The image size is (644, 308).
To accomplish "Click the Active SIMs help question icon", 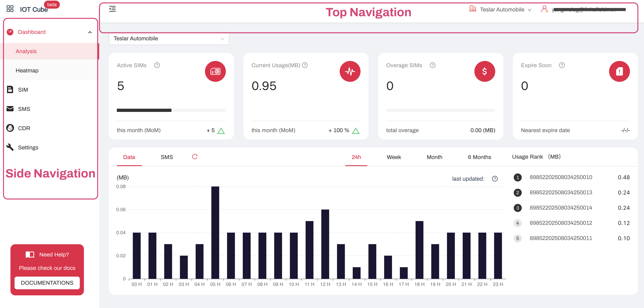I will pyautogui.click(x=157, y=65).
